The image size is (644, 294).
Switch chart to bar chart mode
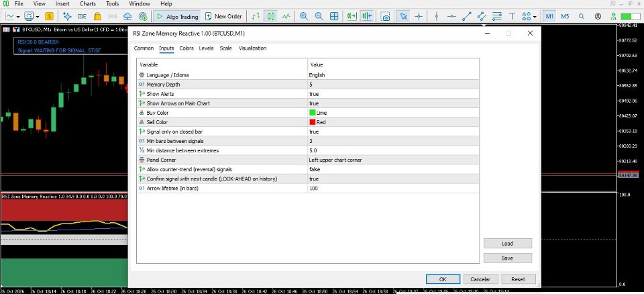click(256, 17)
